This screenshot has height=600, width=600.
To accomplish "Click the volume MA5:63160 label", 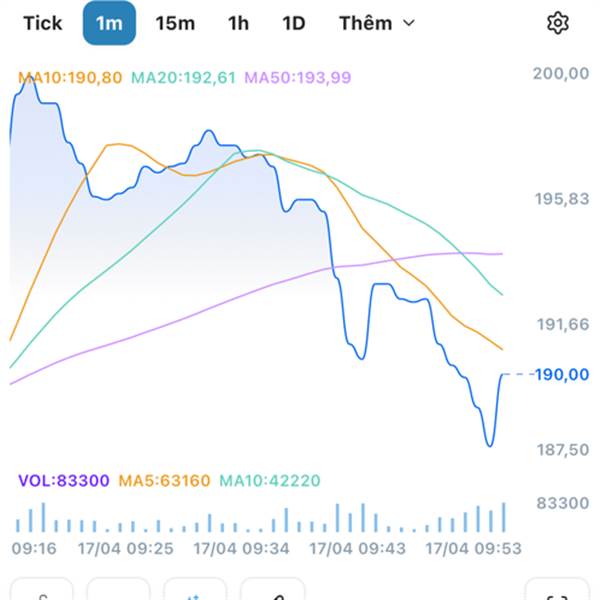I will 164,481.
